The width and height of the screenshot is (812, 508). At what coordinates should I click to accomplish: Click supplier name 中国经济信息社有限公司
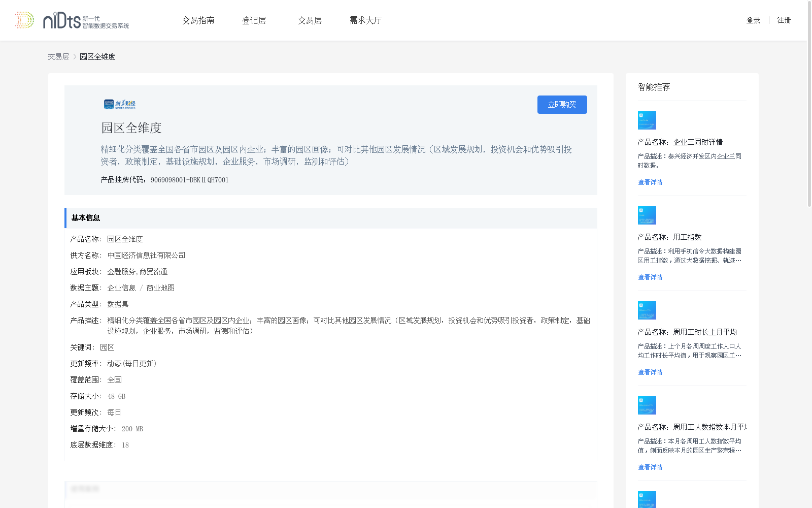[146, 256]
